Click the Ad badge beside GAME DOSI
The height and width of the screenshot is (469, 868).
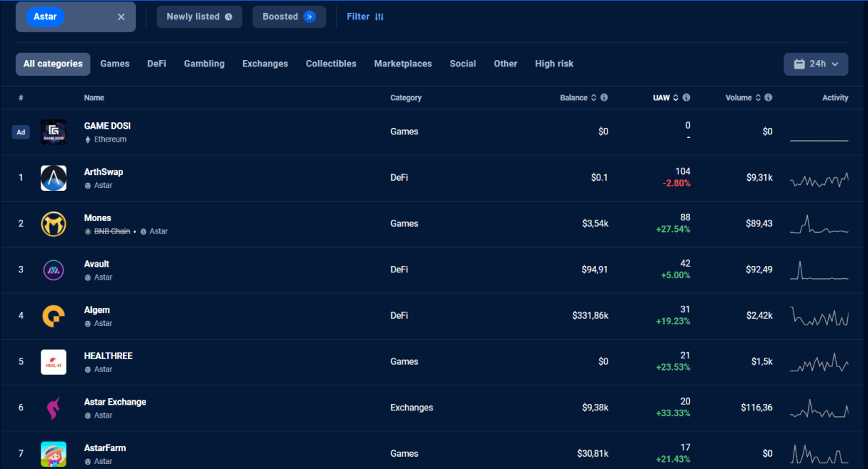[x=20, y=132]
